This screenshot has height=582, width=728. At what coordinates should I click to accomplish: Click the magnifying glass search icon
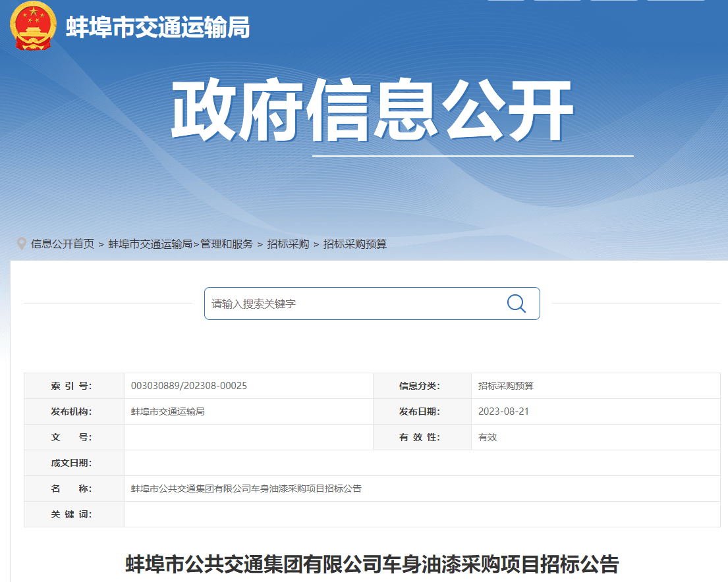click(516, 304)
